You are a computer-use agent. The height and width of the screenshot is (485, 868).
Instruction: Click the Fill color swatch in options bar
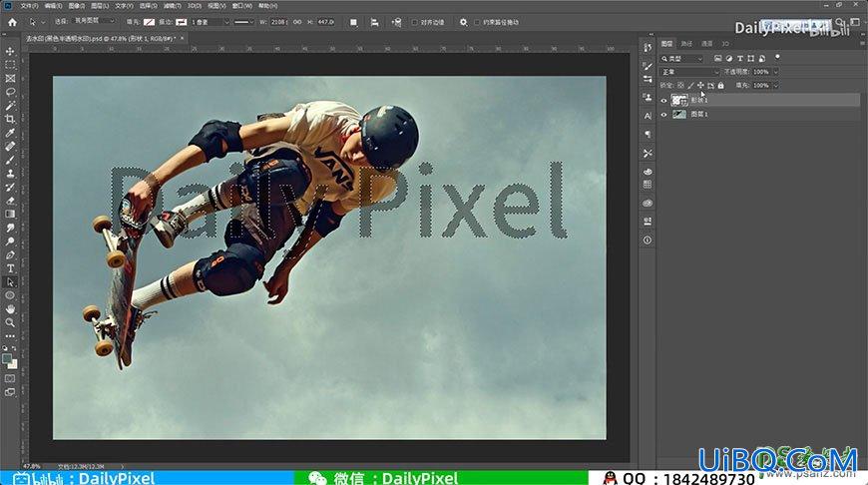coord(149,22)
